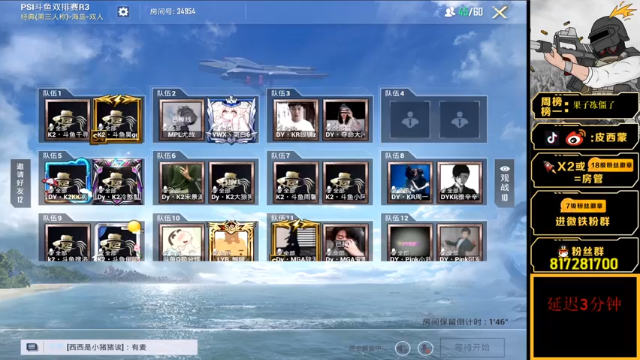640x360 pixels.
Task: Click the fan group number 817281700
Action: 584,264
